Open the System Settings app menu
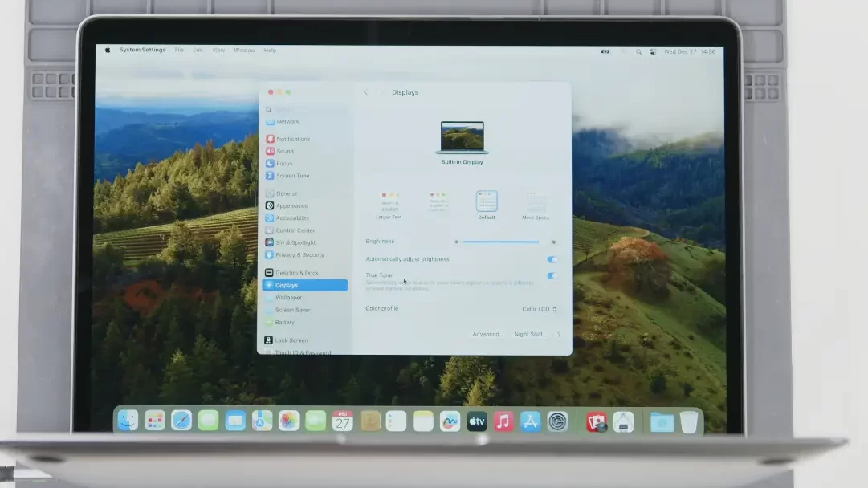Screen dimensions: 868x488 [142, 50]
